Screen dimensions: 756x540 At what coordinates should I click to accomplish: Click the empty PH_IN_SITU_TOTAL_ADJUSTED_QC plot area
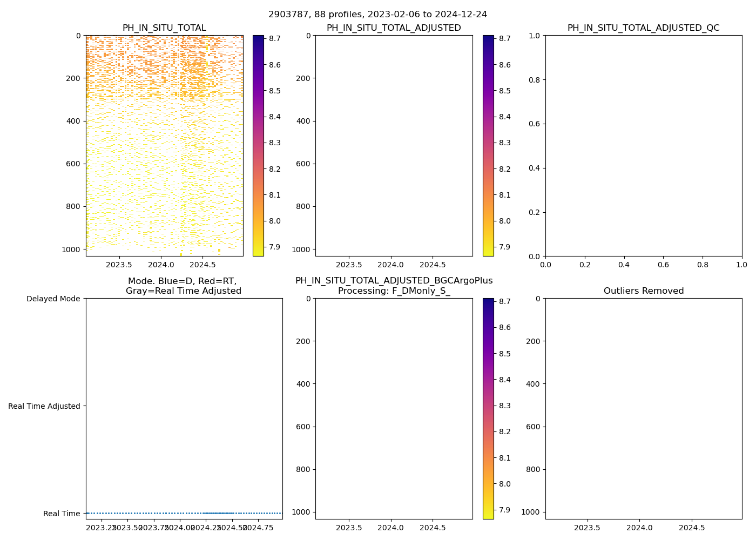point(643,145)
